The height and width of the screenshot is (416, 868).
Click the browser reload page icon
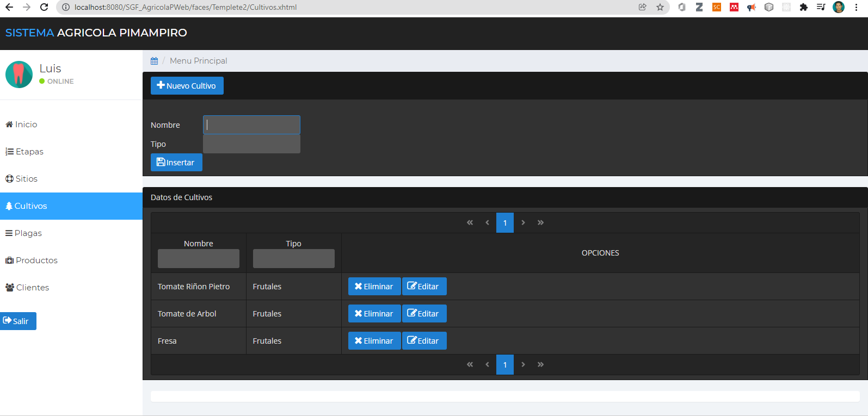(44, 7)
